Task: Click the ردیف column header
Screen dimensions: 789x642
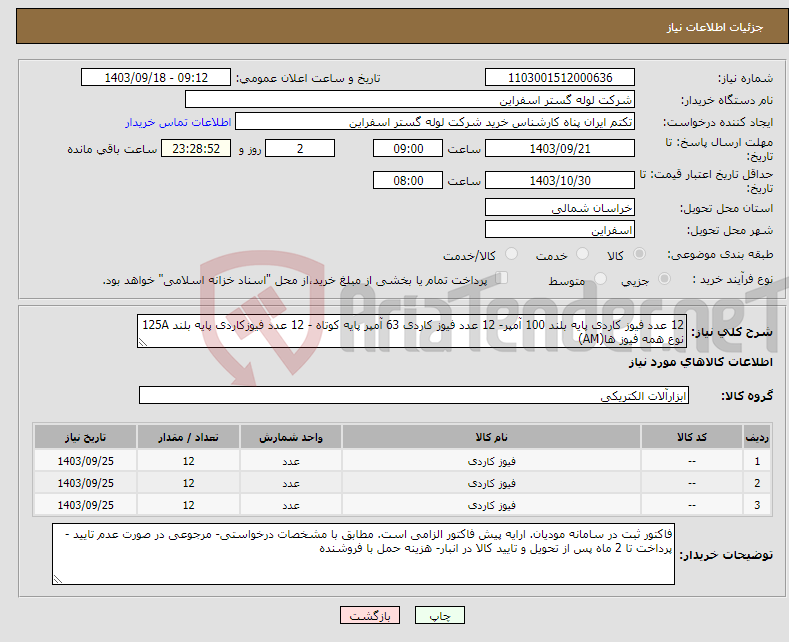Action: pos(757,437)
